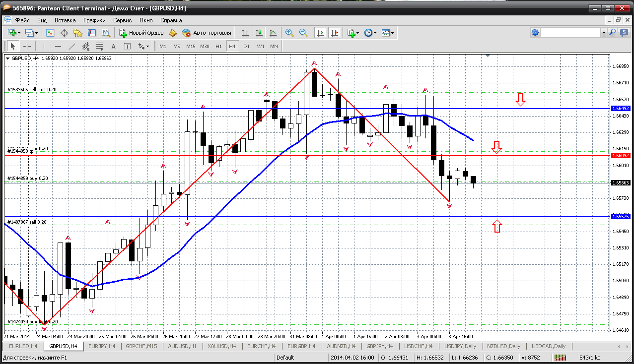This screenshot has width=634, height=364.
Task: Select the Equidistant Channel tool
Action: point(85,46)
